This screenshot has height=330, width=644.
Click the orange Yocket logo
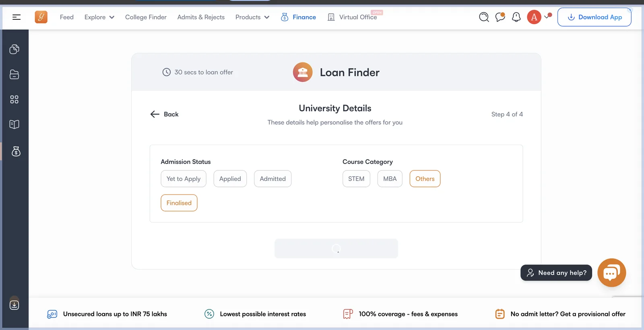tap(41, 17)
